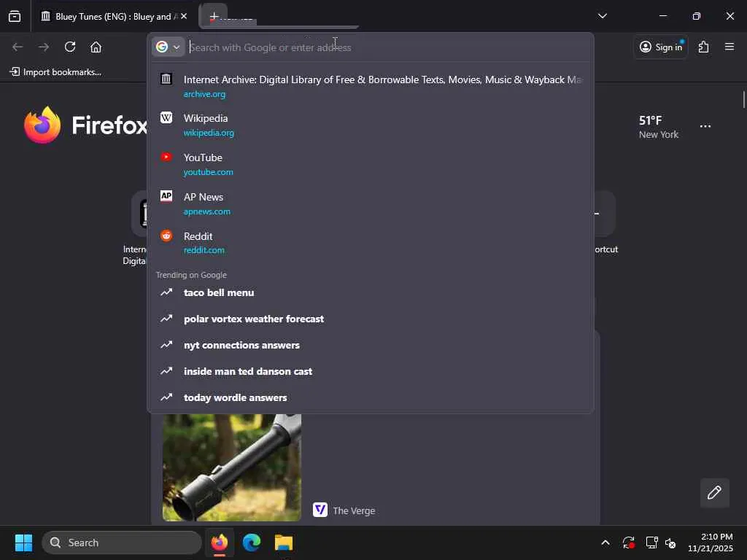The height and width of the screenshot is (560, 747).
Task: Click the red YouTube favicon
Action: point(166,157)
